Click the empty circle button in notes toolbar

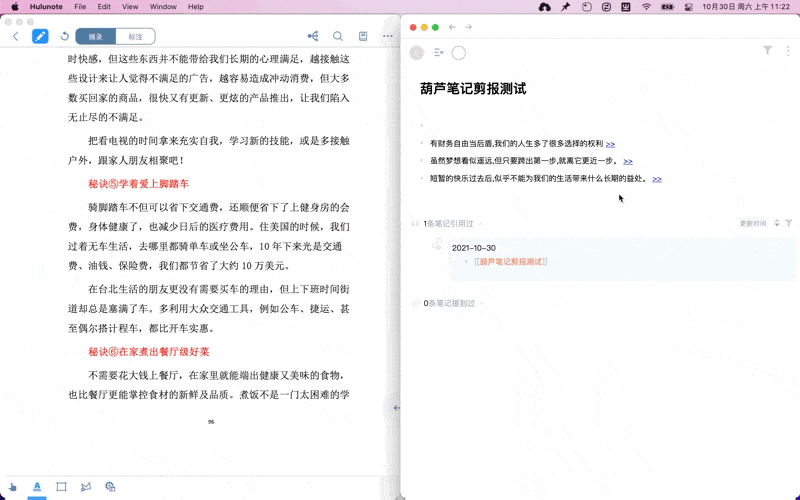[x=459, y=53]
